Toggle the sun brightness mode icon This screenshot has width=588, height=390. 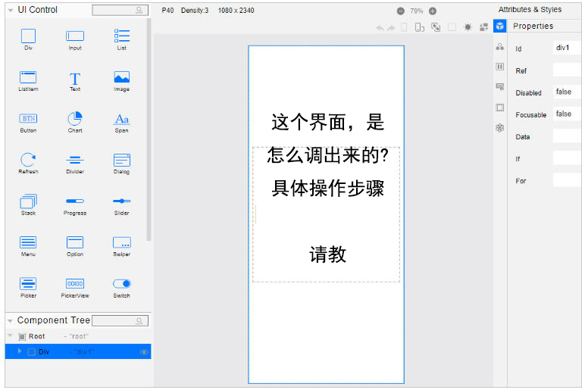tap(468, 27)
